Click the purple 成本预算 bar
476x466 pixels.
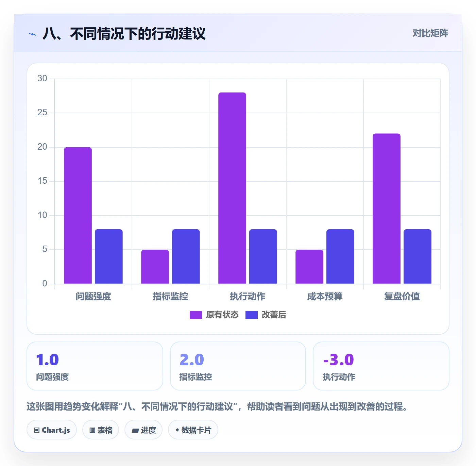pyautogui.click(x=309, y=267)
